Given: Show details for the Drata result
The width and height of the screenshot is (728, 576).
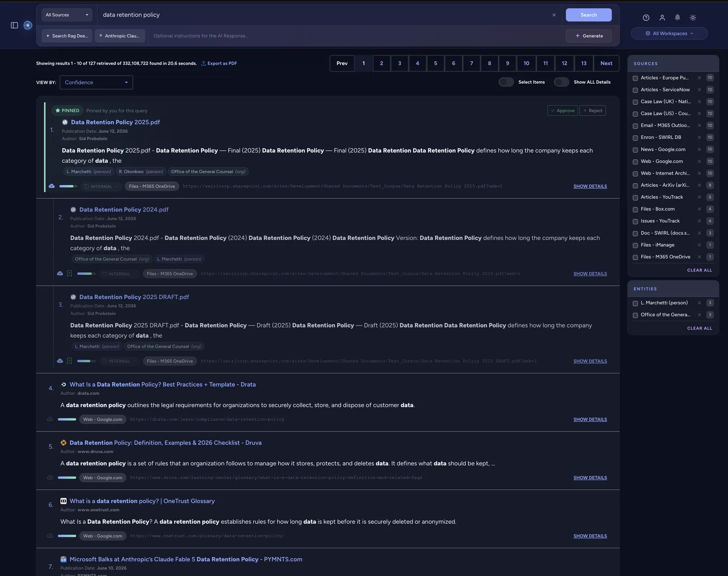Looking at the screenshot, I should [x=590, y=419].
